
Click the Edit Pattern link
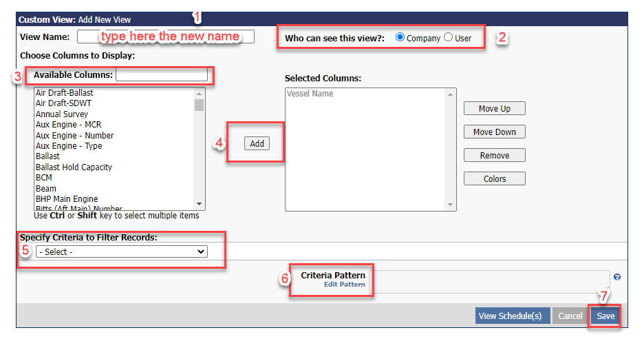point(344,285)
